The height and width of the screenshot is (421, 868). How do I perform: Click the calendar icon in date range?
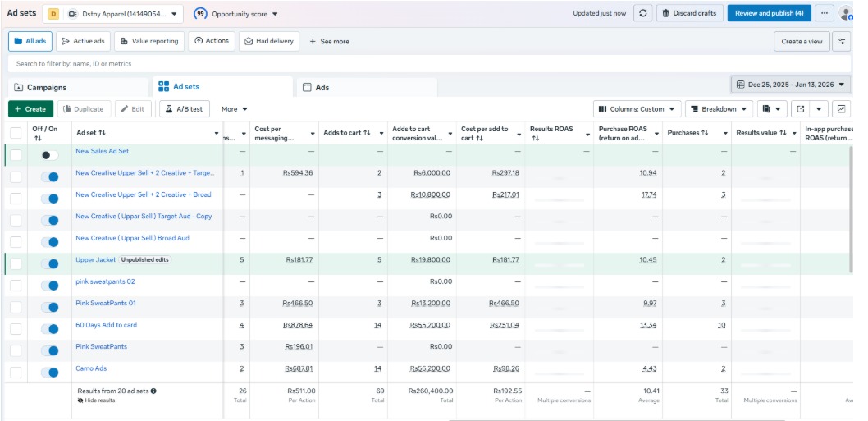click(x=740, y=85)
